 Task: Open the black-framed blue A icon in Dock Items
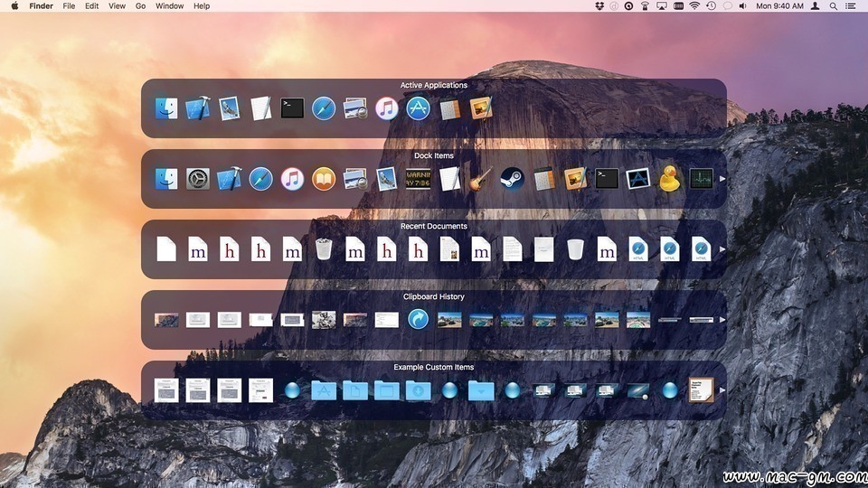(638, 179)
